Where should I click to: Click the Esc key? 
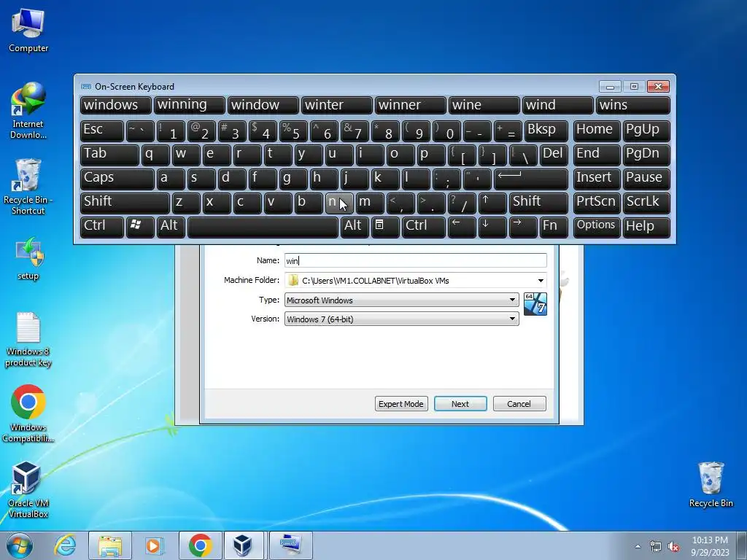coord(102,131)
